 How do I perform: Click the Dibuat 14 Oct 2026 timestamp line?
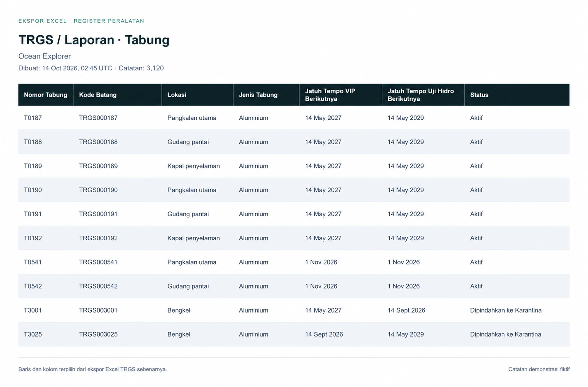point(91,68)
